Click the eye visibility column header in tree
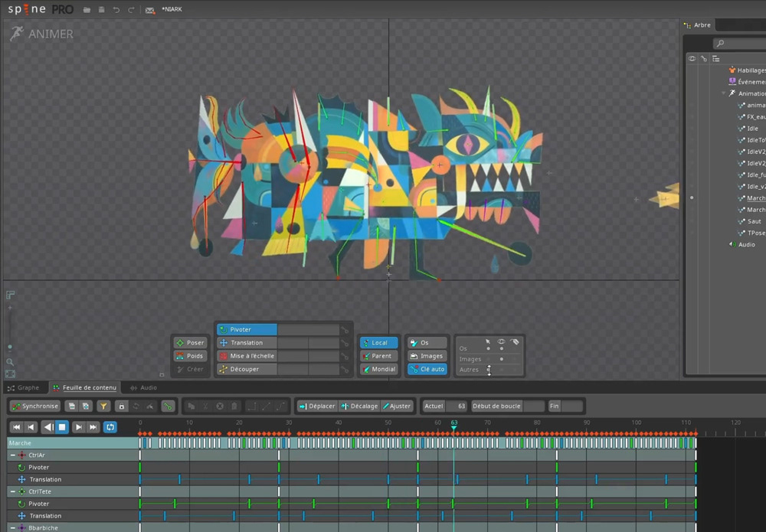766x532 pixels. [x=692, y=59]
